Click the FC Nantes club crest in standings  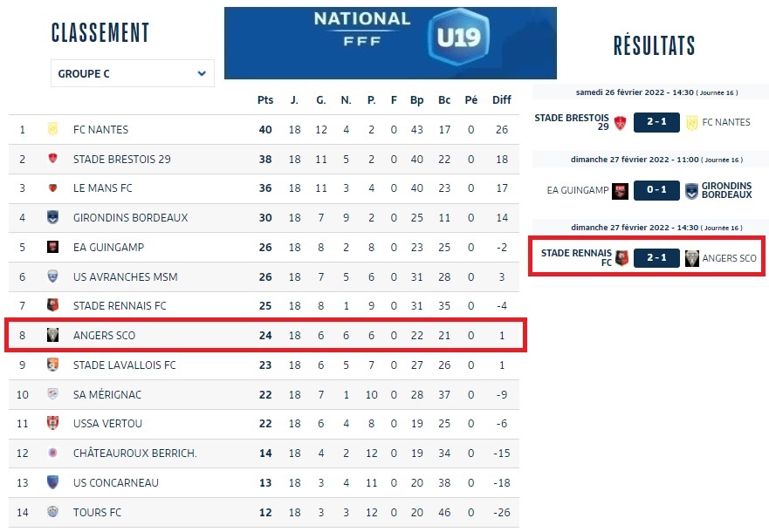click(x=52, y=129)
